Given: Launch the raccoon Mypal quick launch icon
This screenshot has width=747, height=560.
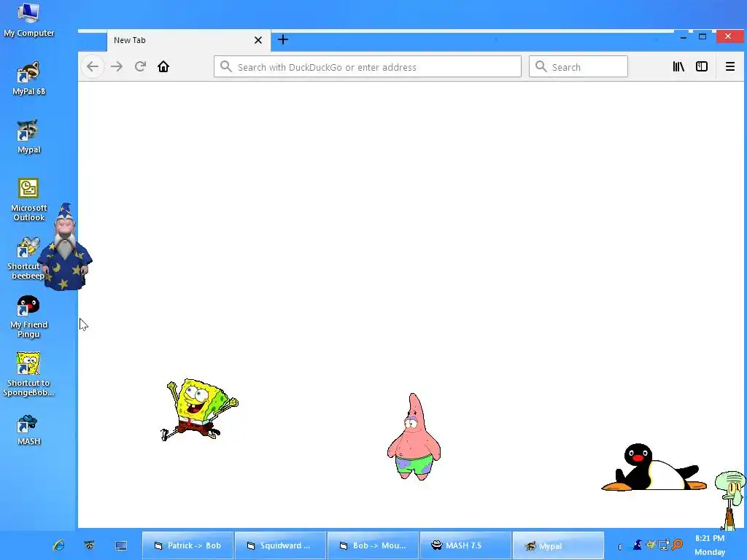Looking at the screenshot, I should (x=89, y=545).
